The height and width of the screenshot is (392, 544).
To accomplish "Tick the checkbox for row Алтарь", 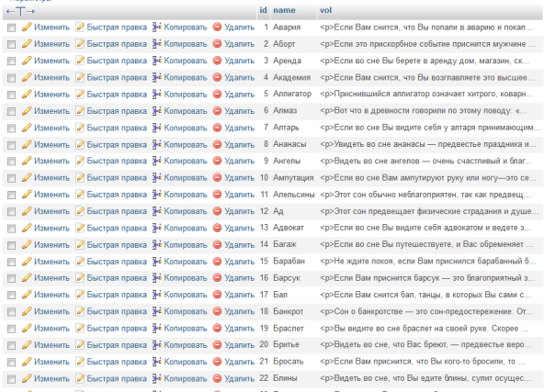I will (x=11, y=128).
